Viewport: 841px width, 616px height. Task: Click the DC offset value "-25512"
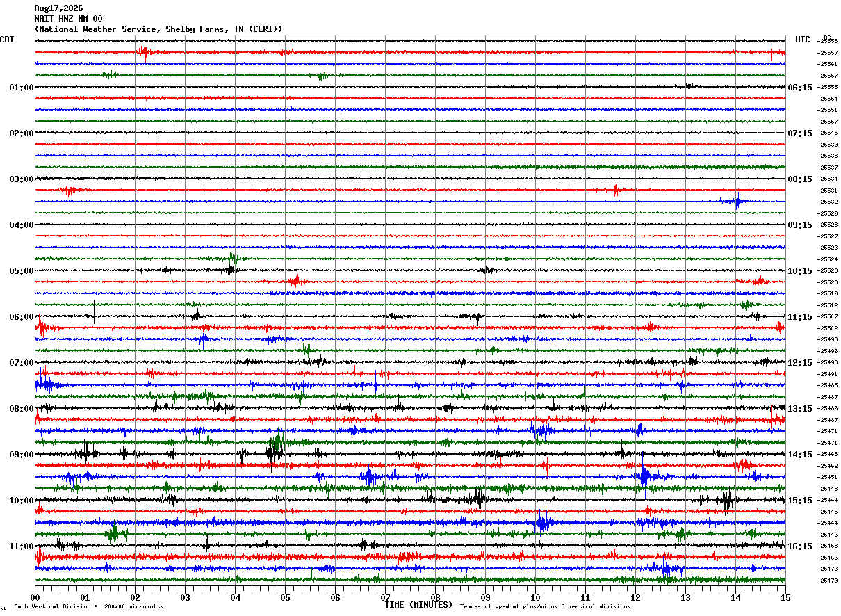[827, 305]
